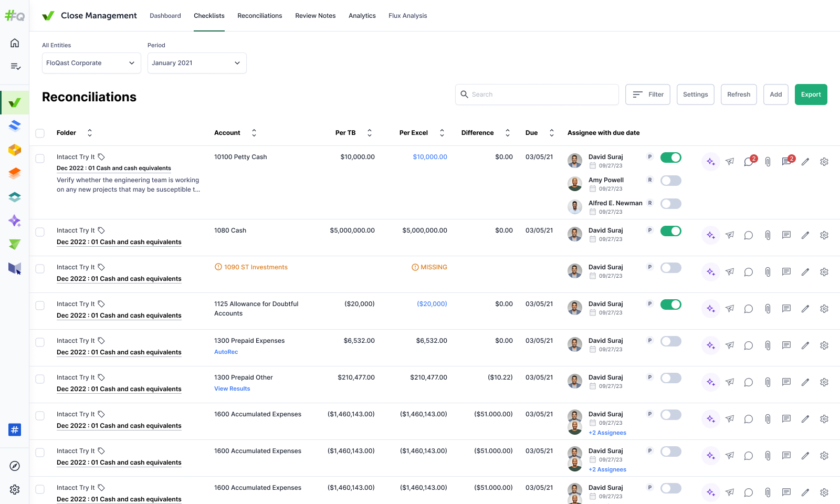
Task: Enable the toggle for Amy Powell's review
Action: (670, 180)
